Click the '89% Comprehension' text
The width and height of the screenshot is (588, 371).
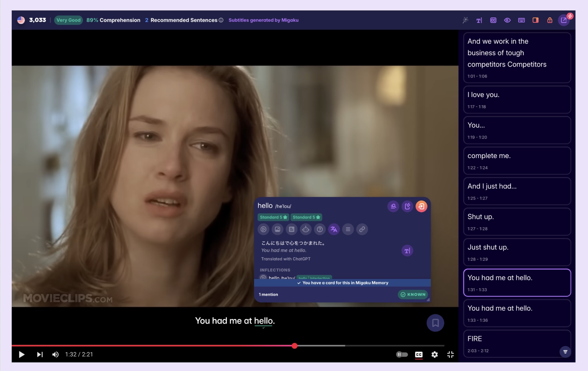click(113, 20)
